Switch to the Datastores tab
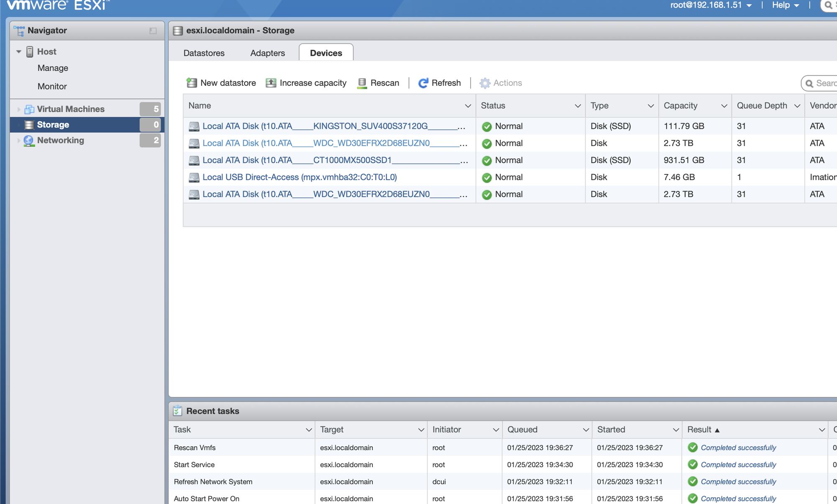837x504 pixels. pos(204,53)
